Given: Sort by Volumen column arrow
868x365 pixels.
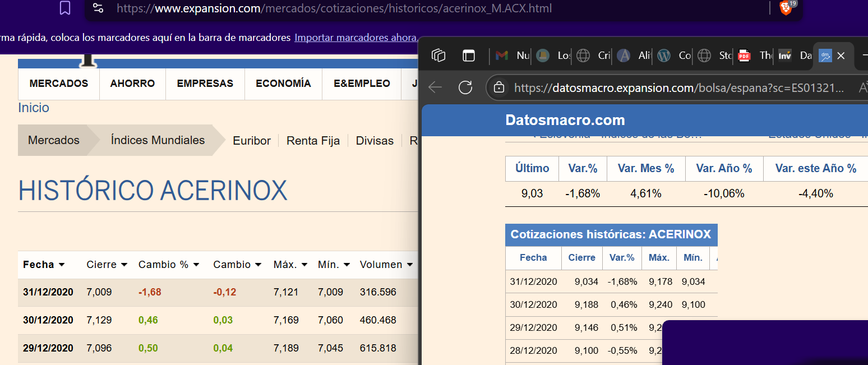Looking at the screenshot, I should 410,265.
